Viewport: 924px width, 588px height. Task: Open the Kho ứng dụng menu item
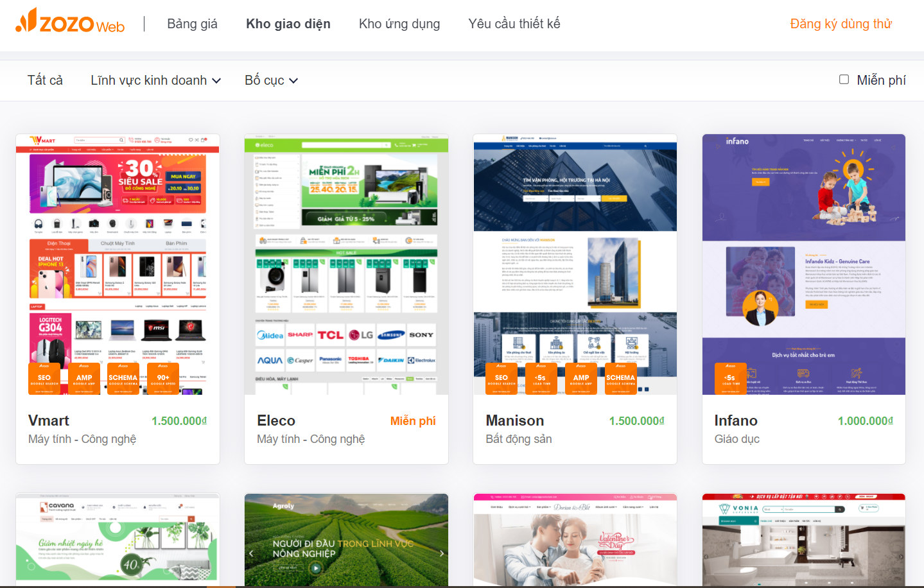[399, 24]
